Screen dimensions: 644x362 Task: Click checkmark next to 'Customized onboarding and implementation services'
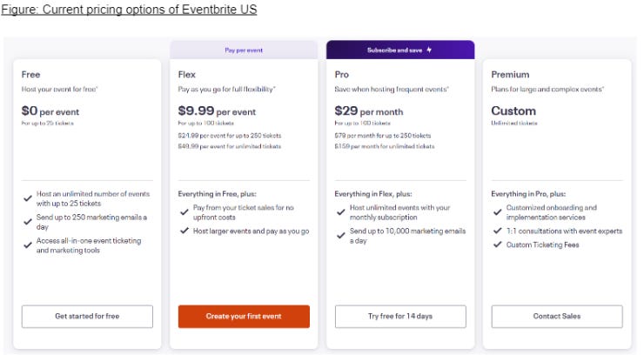498,211
